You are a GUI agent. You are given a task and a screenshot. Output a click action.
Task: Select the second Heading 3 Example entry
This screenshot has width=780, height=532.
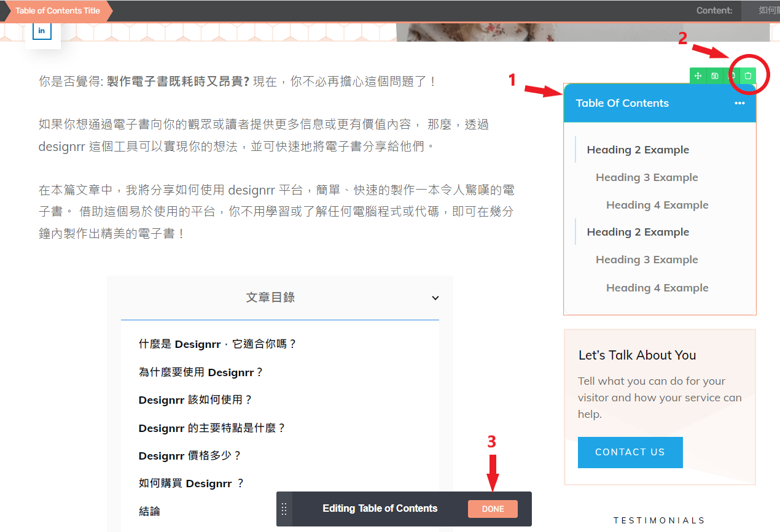(x=647, y=260)
